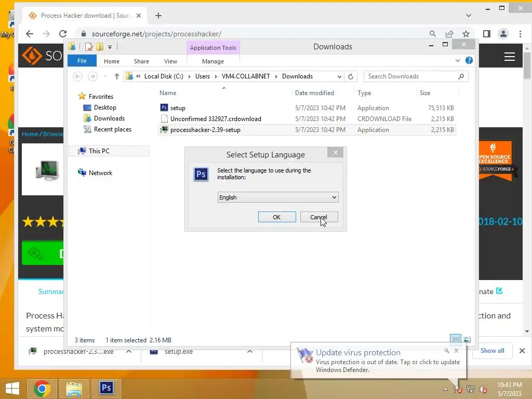Click the Chrome share page icon
This screenshot has height=399, width=532.
pyautogui.click(x=449, y=34)
